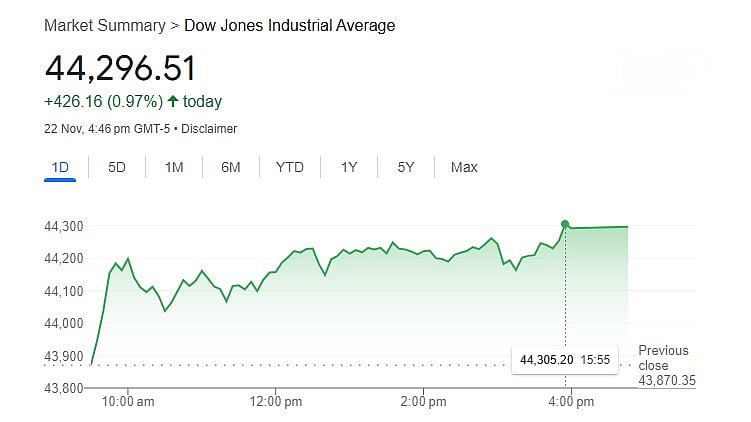Click the Dow Jones Industrial Average title
751x422 pixels.
(x=290, y=25)
